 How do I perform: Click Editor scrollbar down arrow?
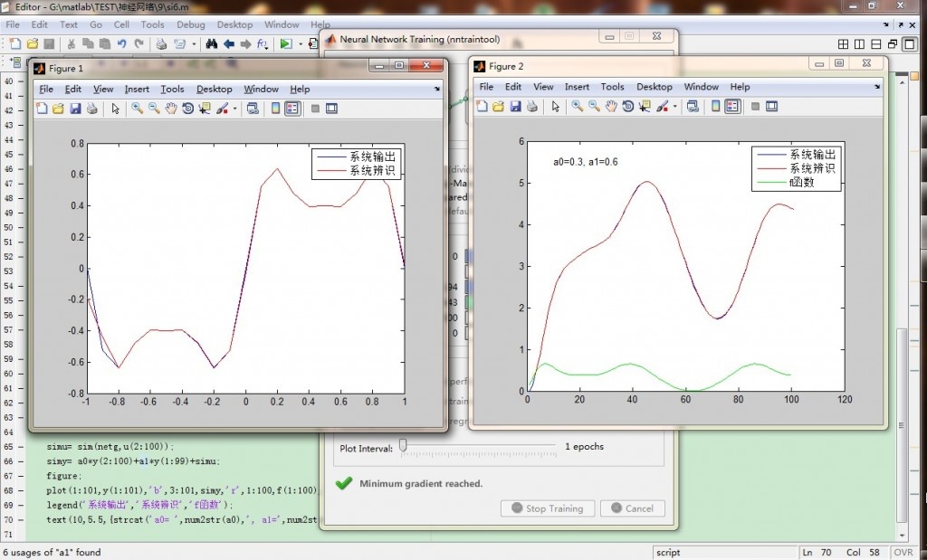click(x=902, y=535)
